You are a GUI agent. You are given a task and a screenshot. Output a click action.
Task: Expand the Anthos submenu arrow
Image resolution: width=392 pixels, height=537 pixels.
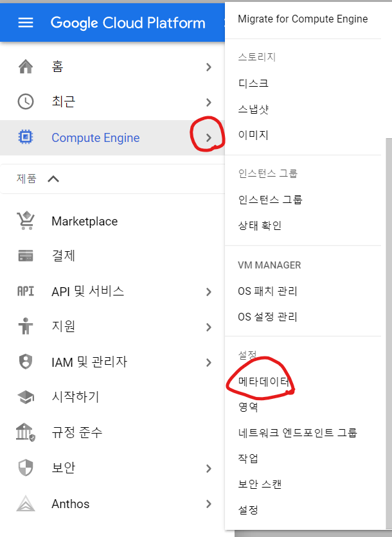click(209, 504)
